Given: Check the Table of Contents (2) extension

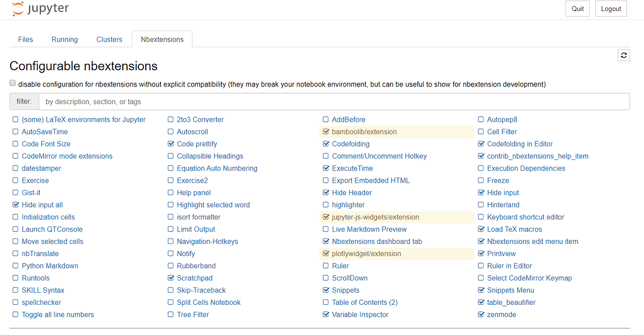Looking at the screenshot, I should (x=326, y=302).
